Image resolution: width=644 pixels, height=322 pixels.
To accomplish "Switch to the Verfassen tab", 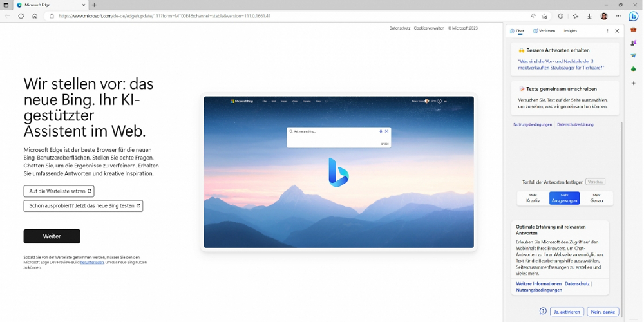I will pyautogui.click(x=544, y=31).
